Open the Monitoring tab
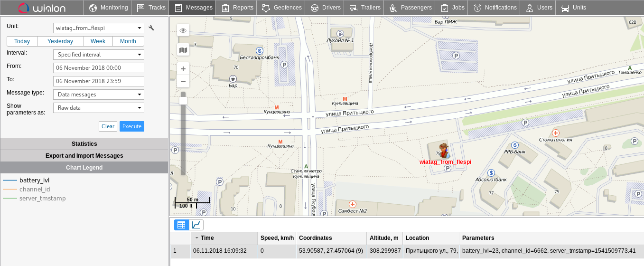This screenshot has height=266, width=644. coord(108,8)
